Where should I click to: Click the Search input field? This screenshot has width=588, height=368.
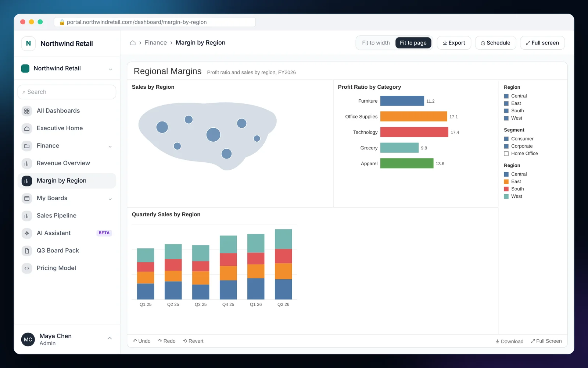tap(67, 92)
